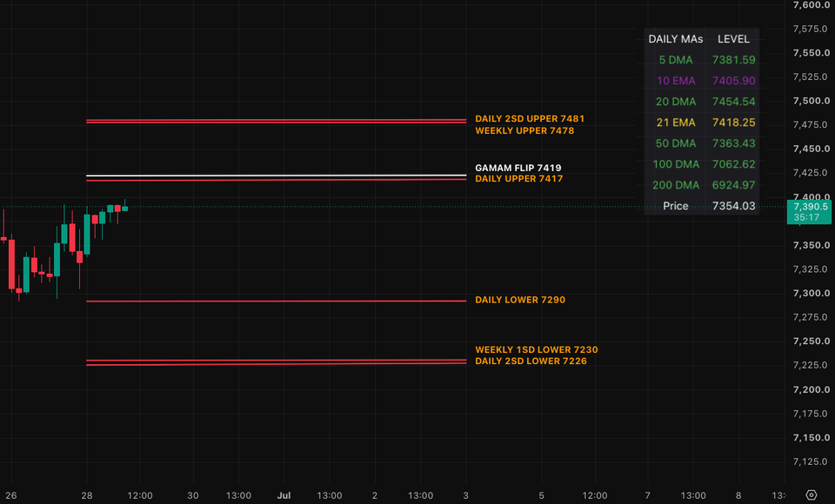Select the DAILY UPPER 7417 label

pyautogui.click(x=518, y=179)
